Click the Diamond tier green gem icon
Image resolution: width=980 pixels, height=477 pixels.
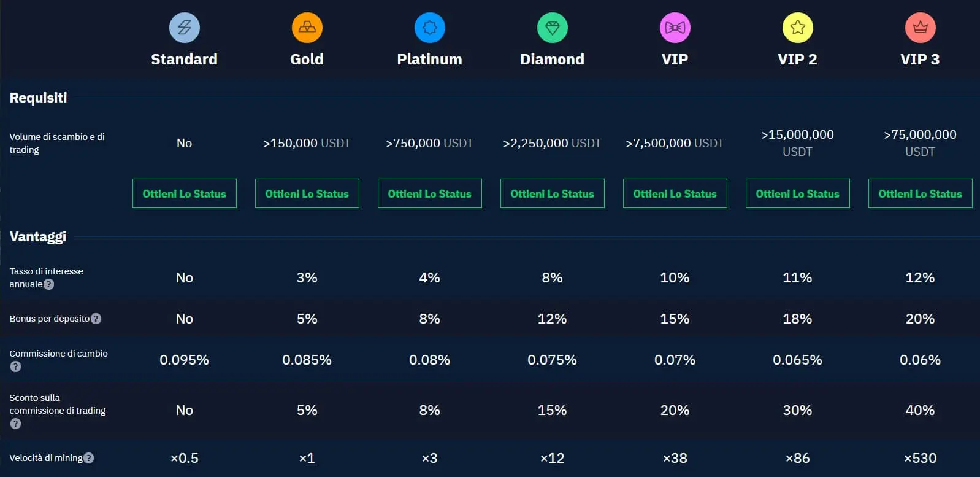tap(552, 28)
